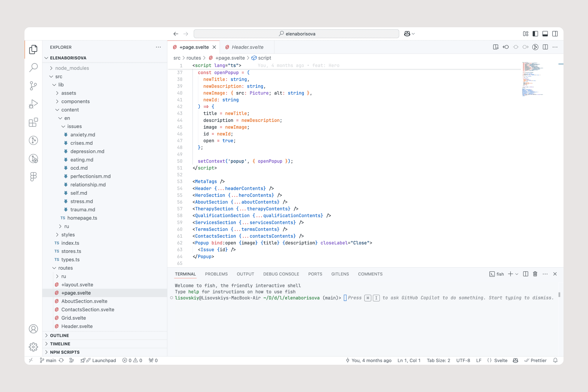This screenshot has height=392, width=588.
Task: Close the terminal panel
Action: tap(555, 274)
